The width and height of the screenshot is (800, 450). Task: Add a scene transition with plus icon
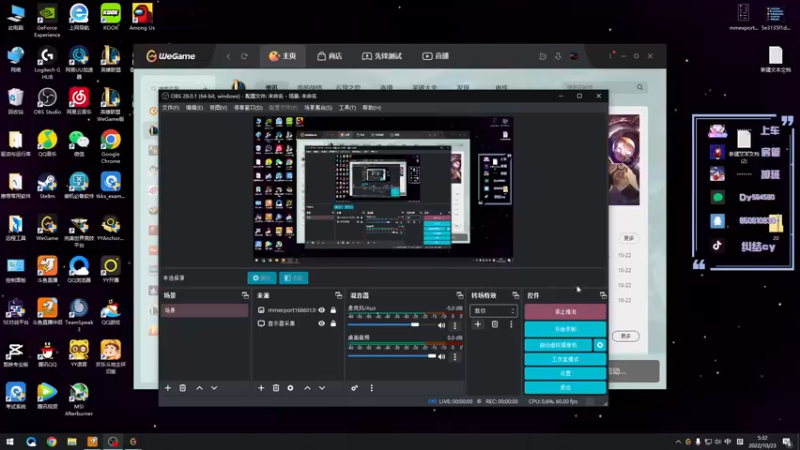478,324
